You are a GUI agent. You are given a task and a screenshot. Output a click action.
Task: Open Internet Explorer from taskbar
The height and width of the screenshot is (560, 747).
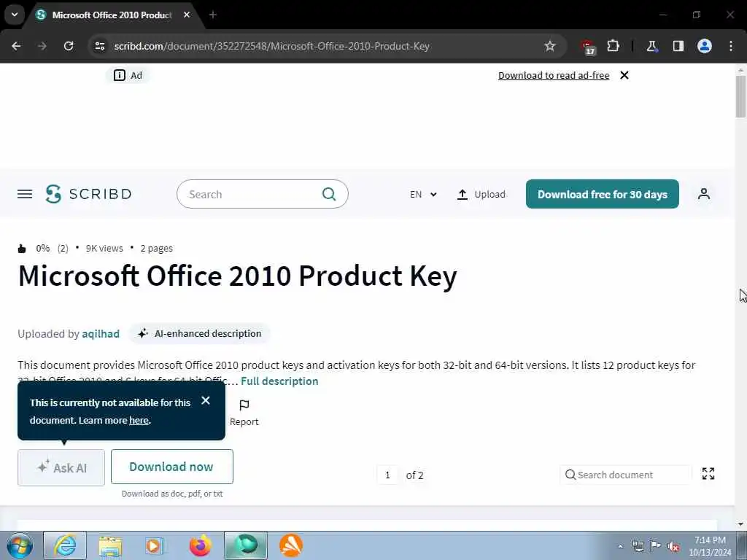(65, 545)
